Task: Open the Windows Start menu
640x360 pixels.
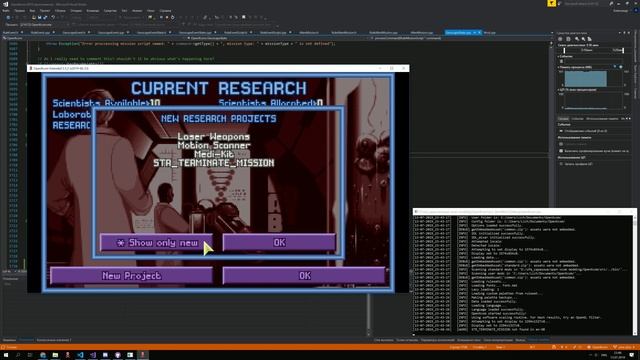Action: pos(6,355)
